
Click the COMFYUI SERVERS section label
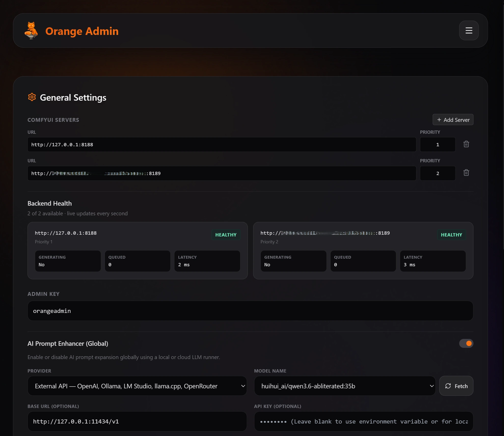coord(53,120)
